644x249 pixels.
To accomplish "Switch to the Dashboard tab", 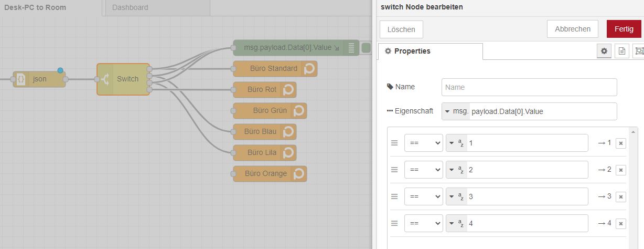I will 130,8.
